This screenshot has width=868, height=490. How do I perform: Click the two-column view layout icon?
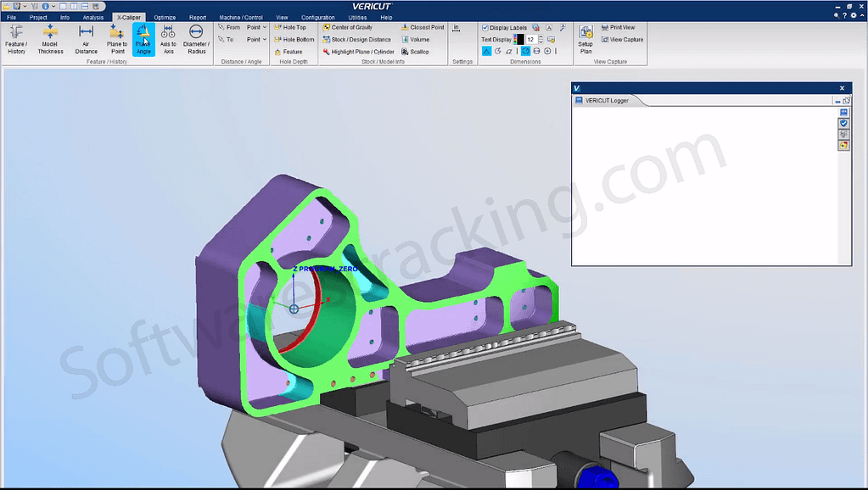(x=74, y=6)
